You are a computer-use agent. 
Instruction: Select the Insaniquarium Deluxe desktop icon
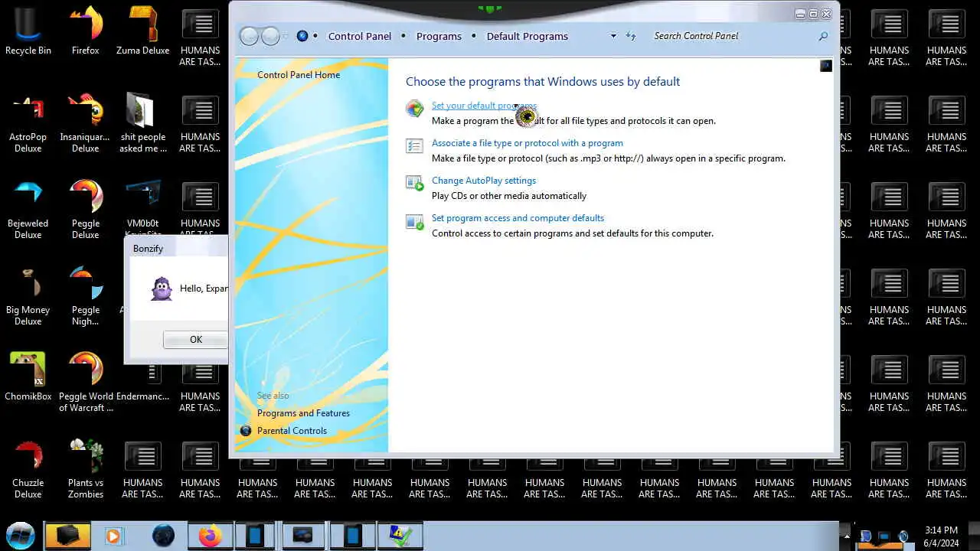[x=86, y=122]
